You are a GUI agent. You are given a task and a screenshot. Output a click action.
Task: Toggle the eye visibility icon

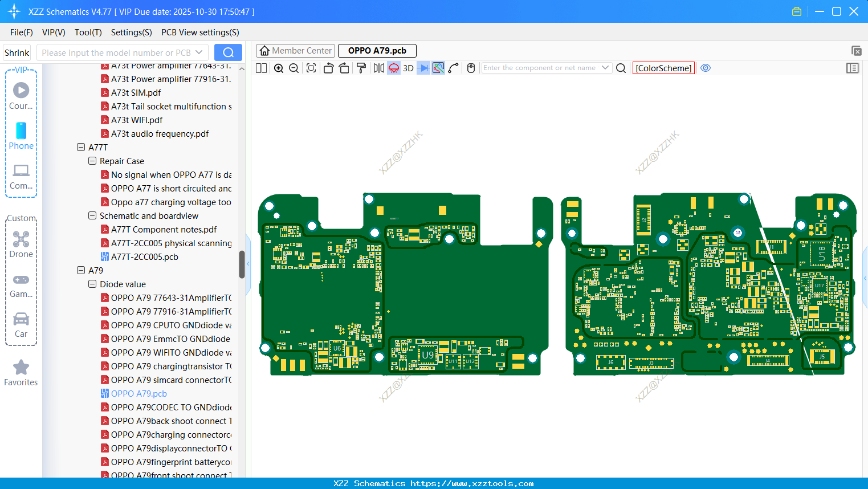pyautogui.click(x=706, y=68)
